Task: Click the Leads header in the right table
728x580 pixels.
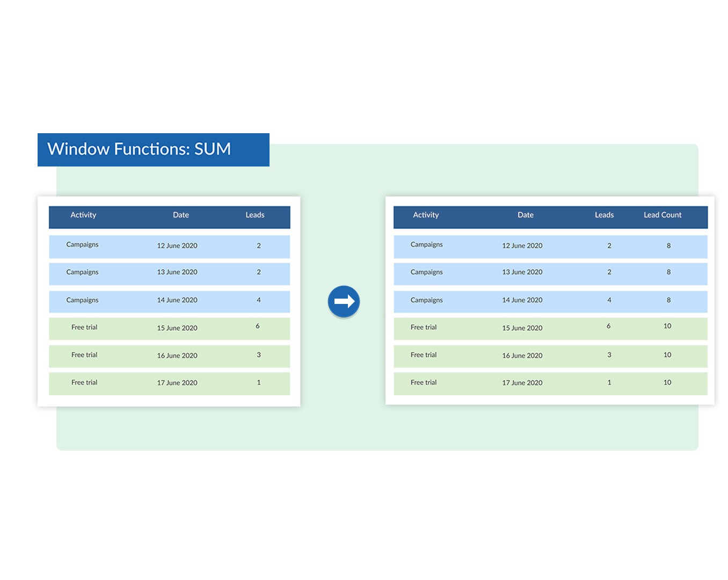Action: coord(604,215)
